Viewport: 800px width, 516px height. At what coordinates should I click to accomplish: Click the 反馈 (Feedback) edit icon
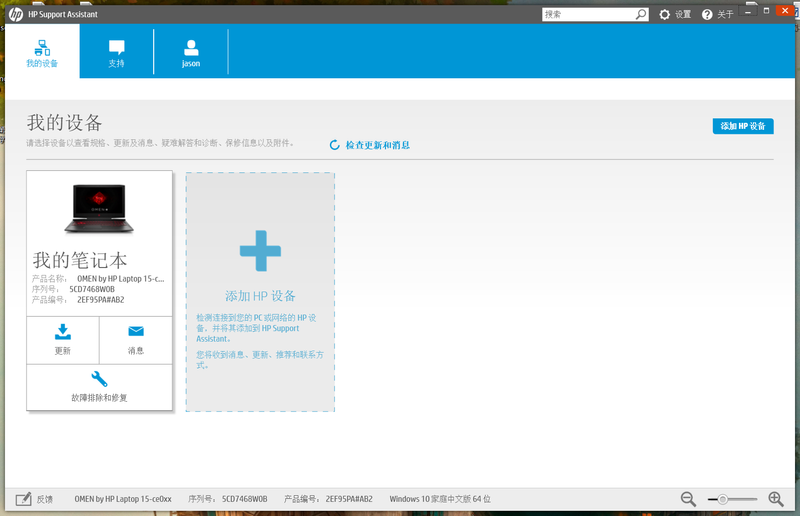(23, 499)
